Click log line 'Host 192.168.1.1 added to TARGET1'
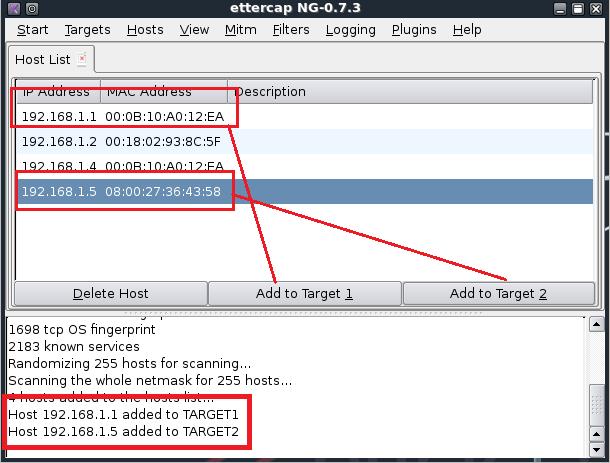 pyautogui.click(x=123, y=414)
